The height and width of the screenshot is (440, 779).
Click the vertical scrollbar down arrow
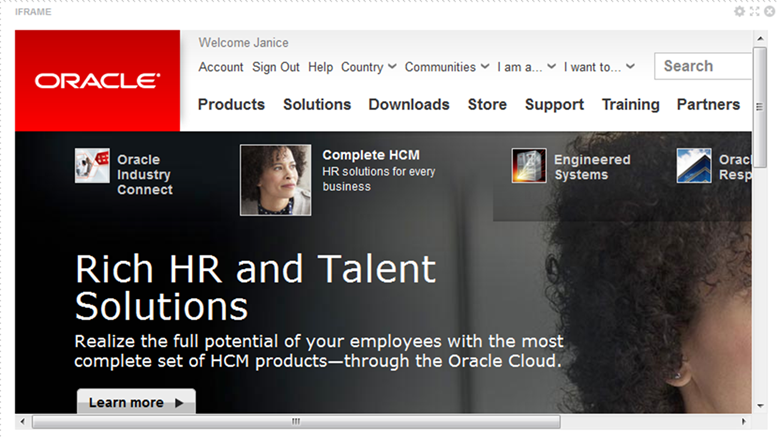(760, 406)
